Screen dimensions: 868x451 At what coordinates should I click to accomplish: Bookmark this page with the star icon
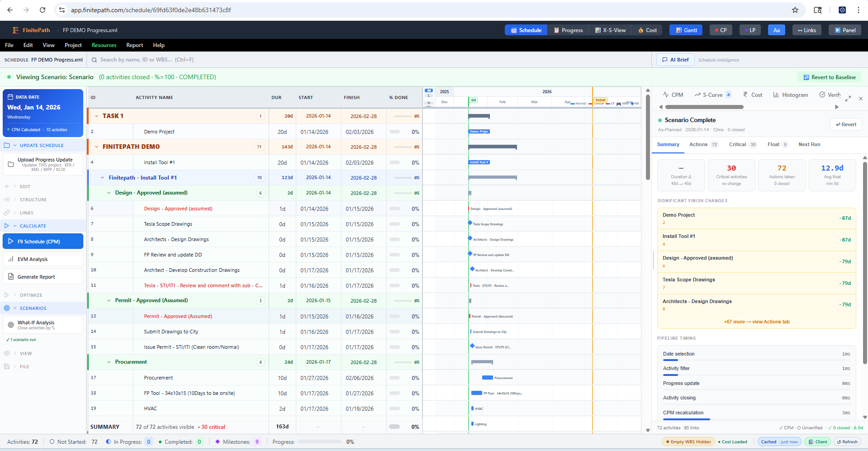point(795,10)
